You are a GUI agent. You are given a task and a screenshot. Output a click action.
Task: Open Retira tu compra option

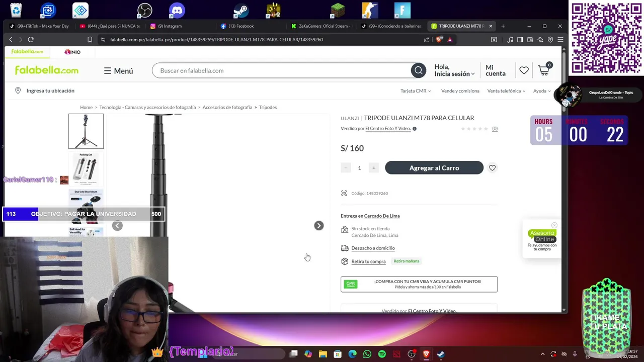click(x=368, y=261)
